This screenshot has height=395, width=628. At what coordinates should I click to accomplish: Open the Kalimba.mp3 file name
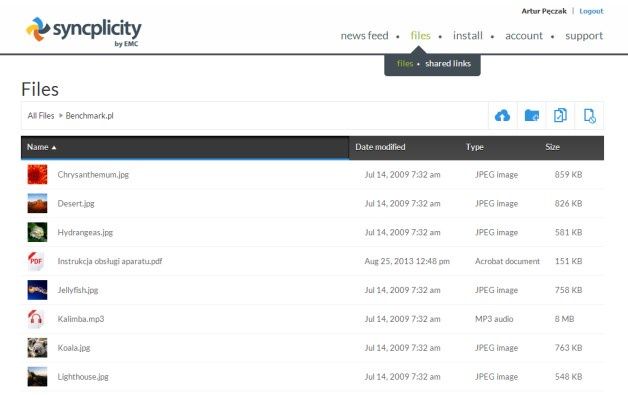click(81, 319)
